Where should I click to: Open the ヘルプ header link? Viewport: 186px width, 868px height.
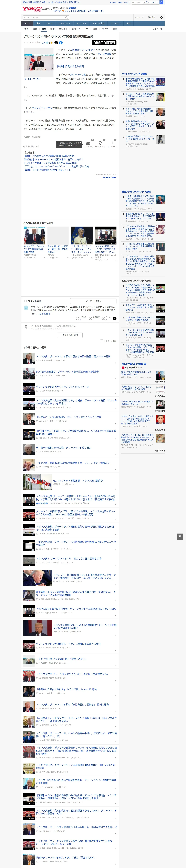click(127, 2)
